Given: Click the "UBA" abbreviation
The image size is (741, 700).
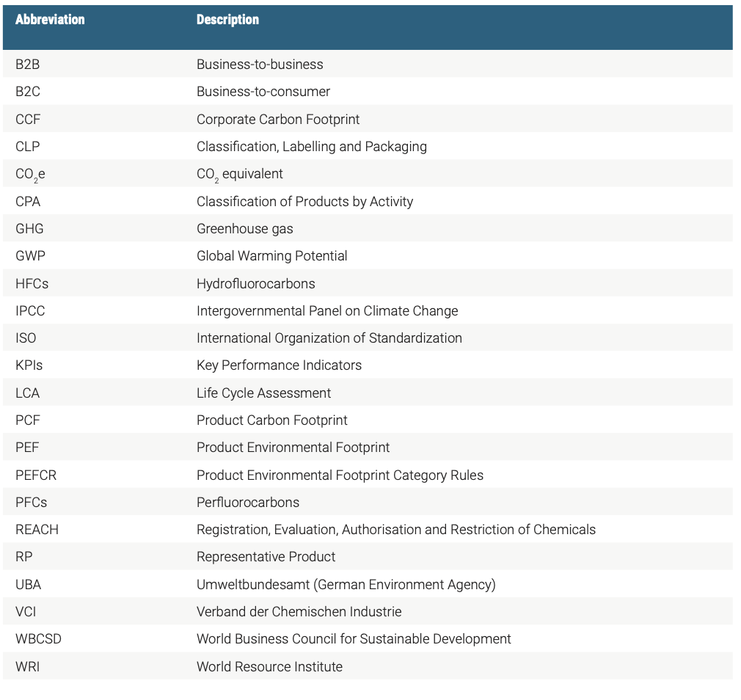Looking at the screenshot, I should click(29, 585).
